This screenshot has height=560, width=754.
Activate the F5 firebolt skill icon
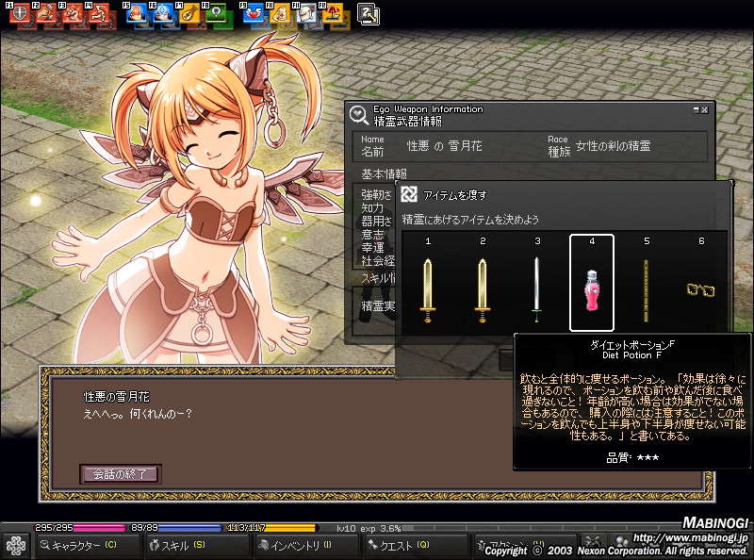(x=137, y=13)
